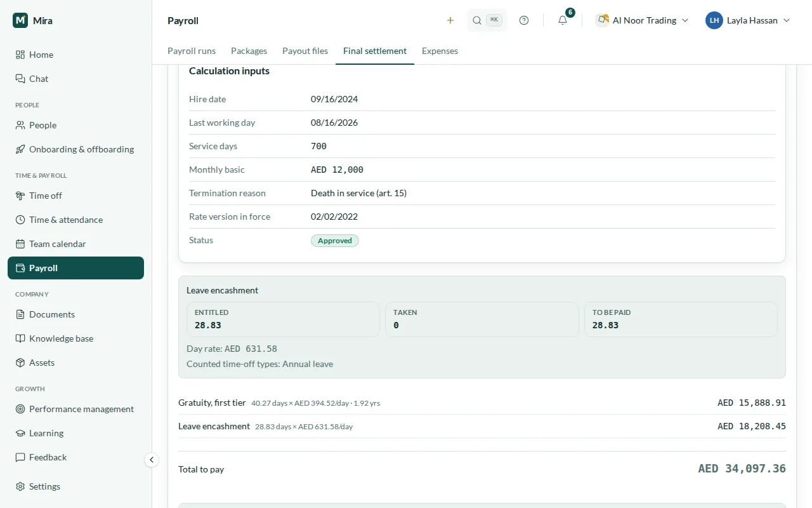Show notifications bell
Image resolution: width=812 pixels, height=508 pixels.
point(563,20)
